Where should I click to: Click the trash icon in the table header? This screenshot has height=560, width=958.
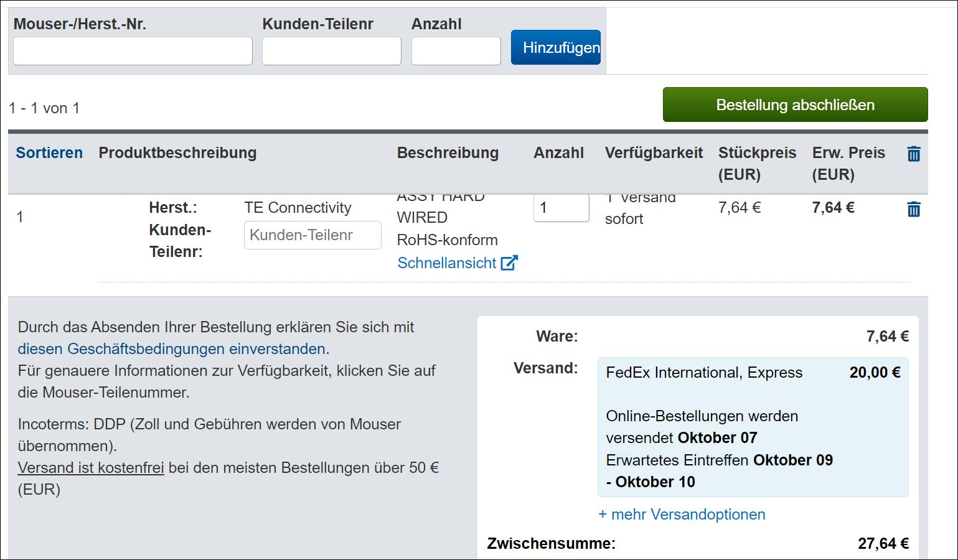(913, 154)
